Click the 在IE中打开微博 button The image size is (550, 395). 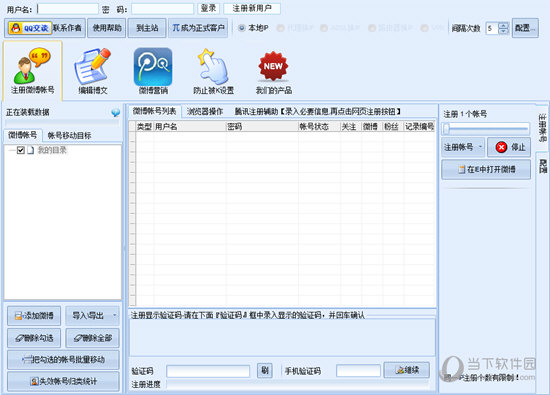486,169
